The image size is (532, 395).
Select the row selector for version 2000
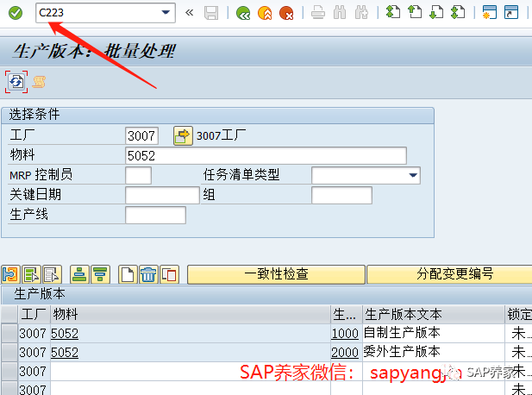[x=9, y=352]
